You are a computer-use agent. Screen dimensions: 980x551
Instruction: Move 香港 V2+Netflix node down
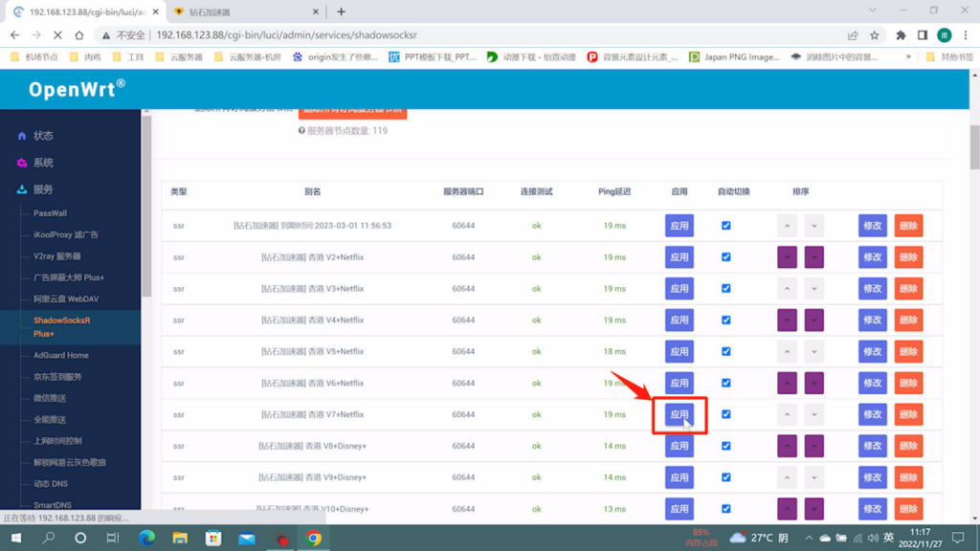813,257
